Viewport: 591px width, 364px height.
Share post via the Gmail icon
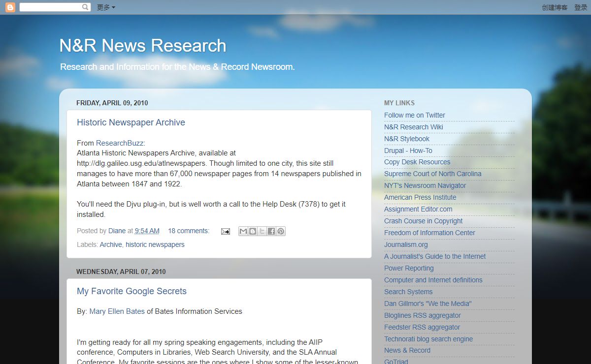(243, 231)
